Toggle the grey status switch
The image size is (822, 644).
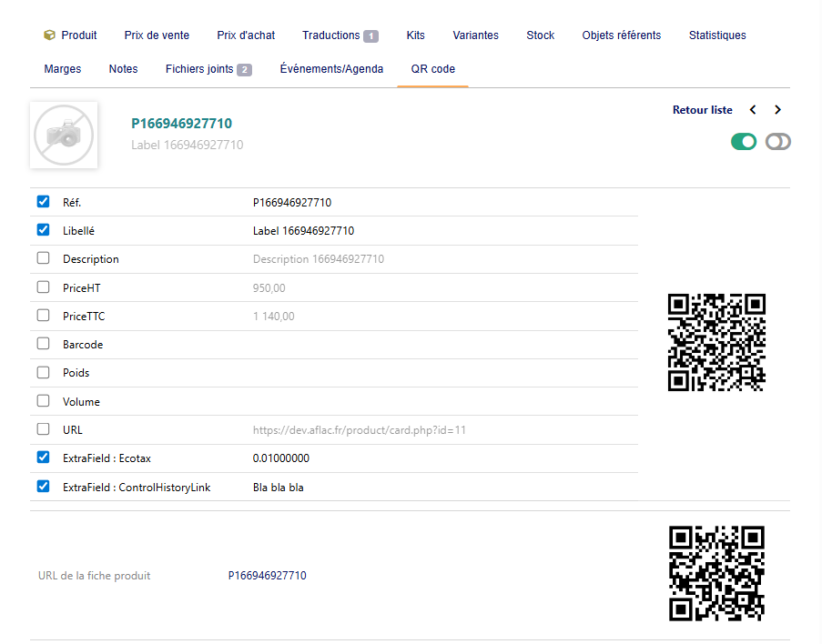coord(778,142)
